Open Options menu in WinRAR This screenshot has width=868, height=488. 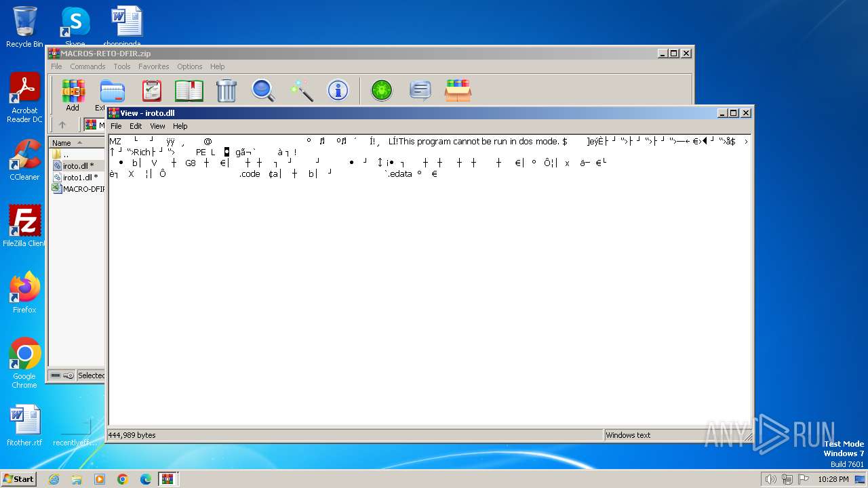coord(190,66)
